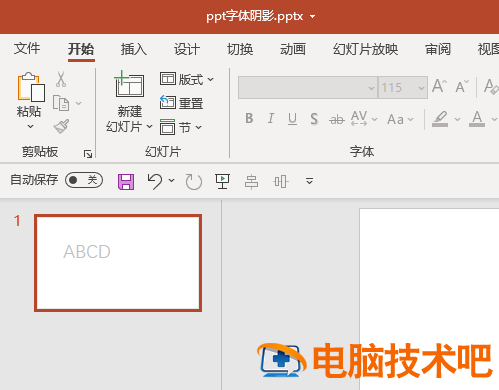The width and height of the screenshot is (499, 390).
Task: Expand the font size 115 dropdown
Action: tap(421, 88)
